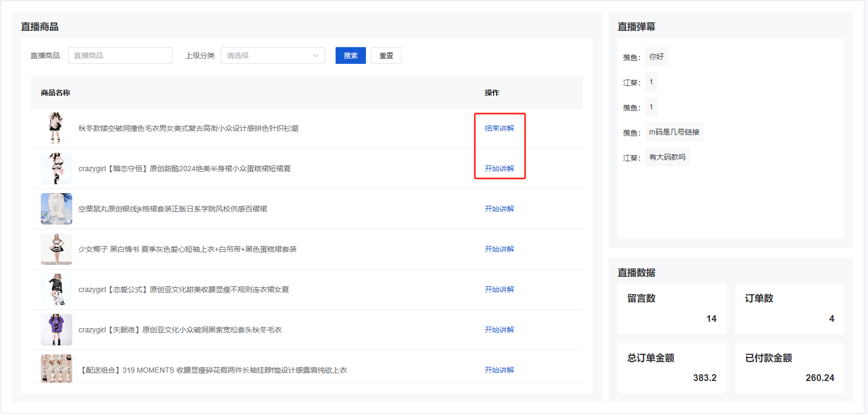Screen dimensions: 868x414
Task: Click the blue 搜索 button
Action: (351, 55)
